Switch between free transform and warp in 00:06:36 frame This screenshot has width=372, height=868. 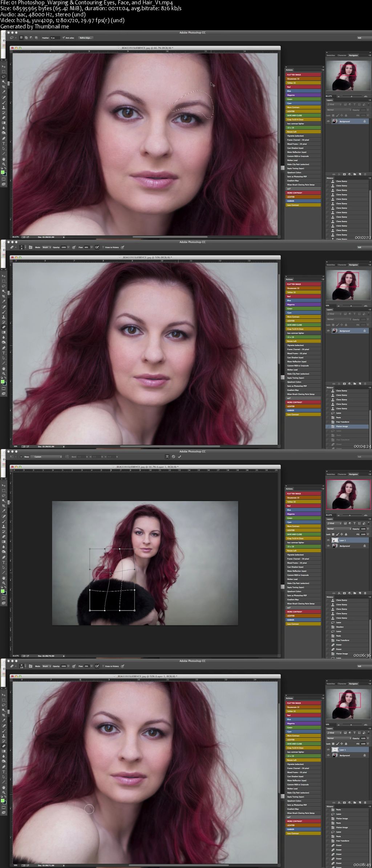[167, 457]
